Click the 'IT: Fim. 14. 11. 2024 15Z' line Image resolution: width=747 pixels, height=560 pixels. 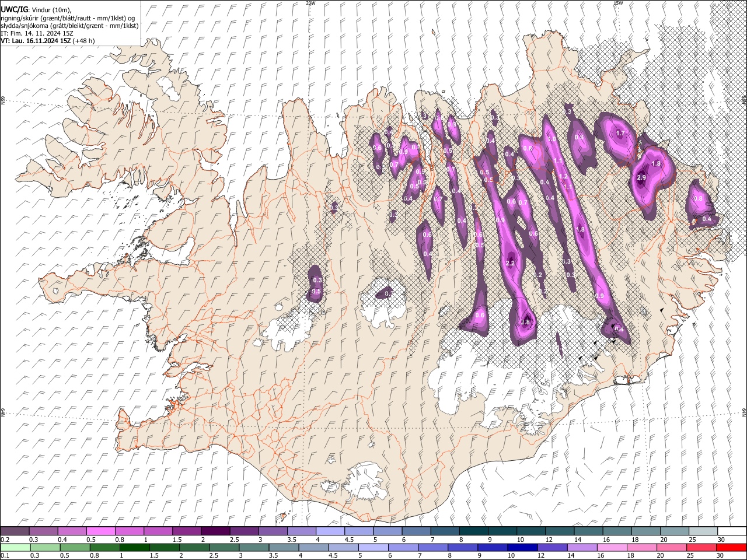(37, 33)
